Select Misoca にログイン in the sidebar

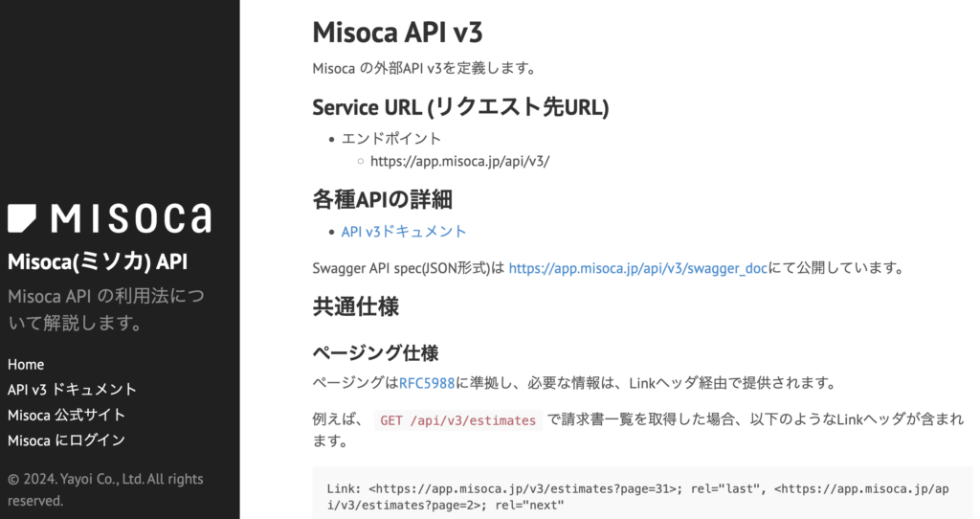coord(66,440)
